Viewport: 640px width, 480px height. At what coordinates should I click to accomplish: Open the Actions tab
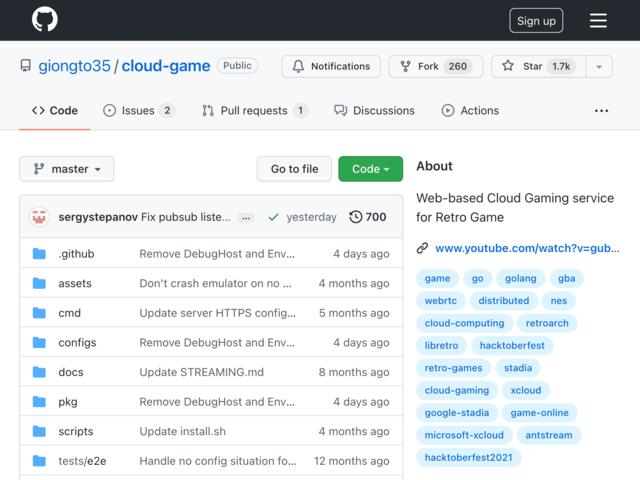click(x=470, y=111)
